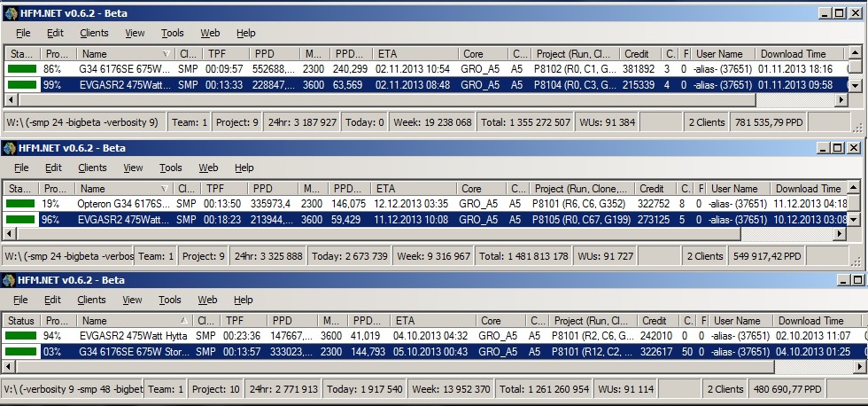Click WUs: 91 114 status entry
This screenshot has height=406, width=868.
tap(624, 389)
